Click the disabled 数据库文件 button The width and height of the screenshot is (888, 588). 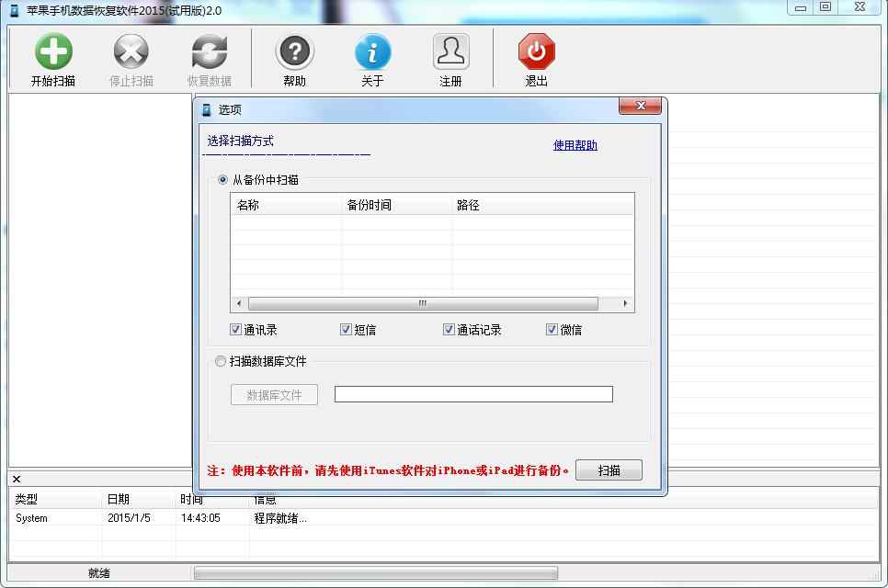274,395
